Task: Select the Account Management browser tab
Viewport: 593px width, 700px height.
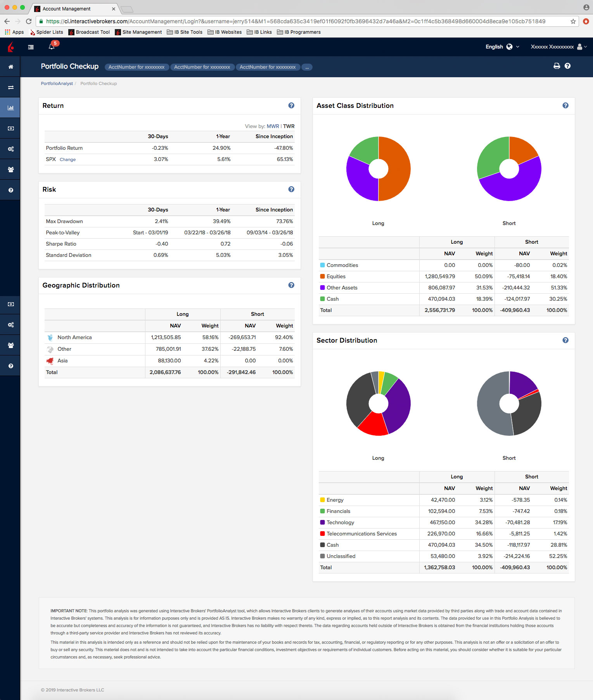Action: click(76, 9)
